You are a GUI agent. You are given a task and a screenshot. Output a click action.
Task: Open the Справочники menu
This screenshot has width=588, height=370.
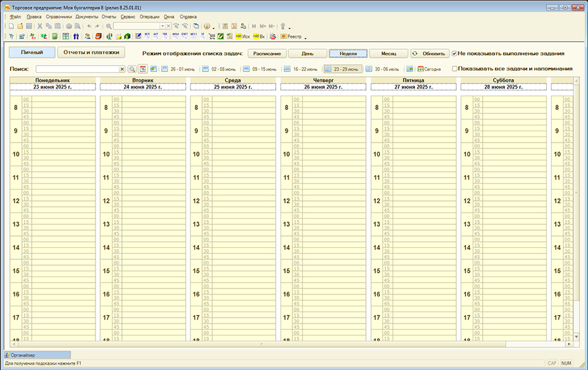click(58, 16)
